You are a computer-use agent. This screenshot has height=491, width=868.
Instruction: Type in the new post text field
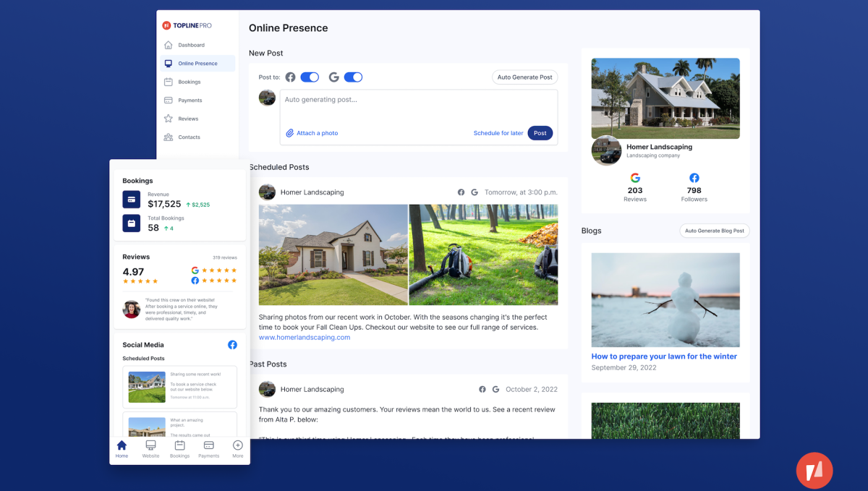pos(418,107)
